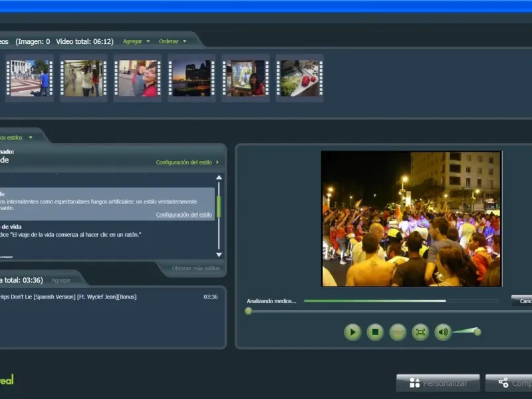Screen dimensions: 532x399
Task: Click Agregar next to music total
Action: coord(61,280)
